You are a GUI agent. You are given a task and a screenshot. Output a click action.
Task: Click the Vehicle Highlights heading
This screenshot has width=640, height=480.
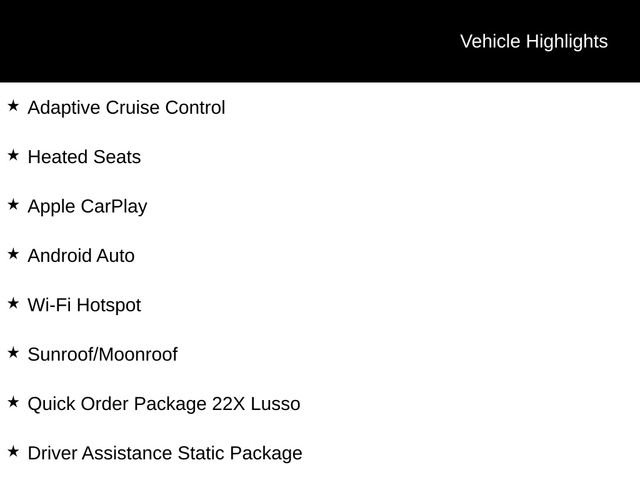533,41
